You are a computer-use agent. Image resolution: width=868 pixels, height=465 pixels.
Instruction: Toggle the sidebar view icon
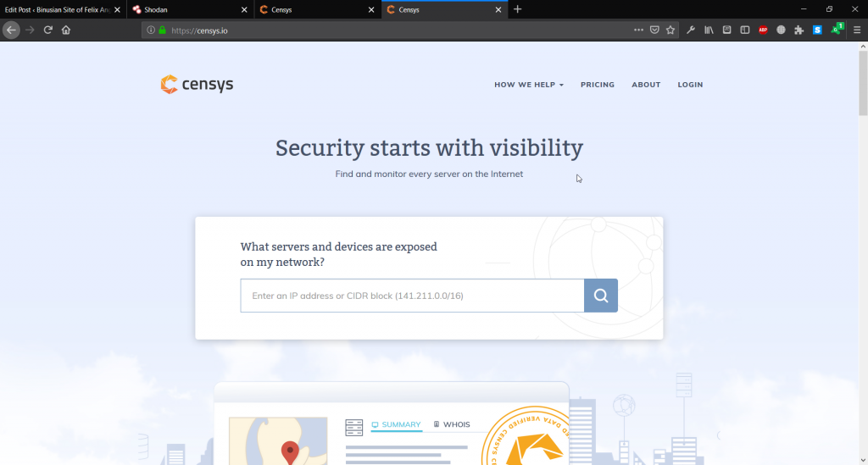point(745,30)
